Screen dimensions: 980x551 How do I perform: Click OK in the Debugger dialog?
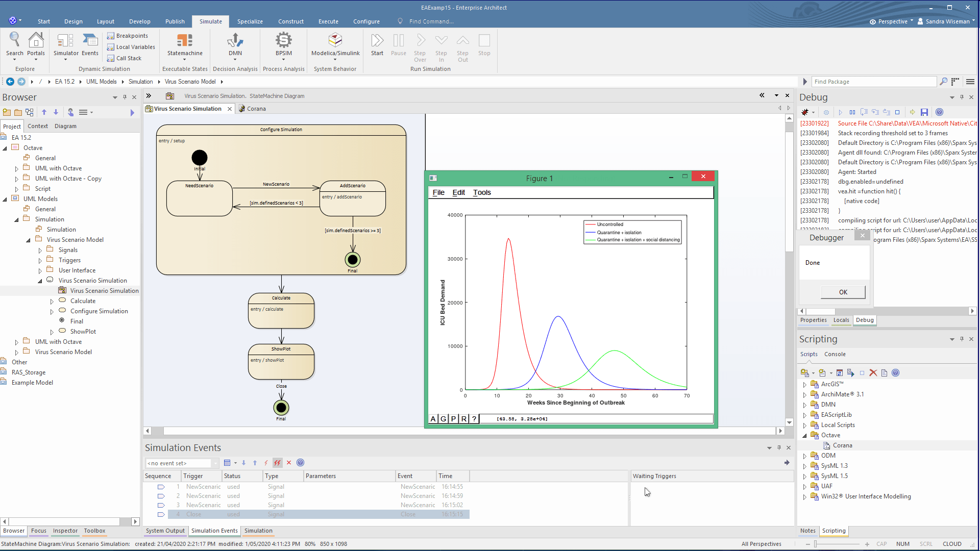pos(843,292)
